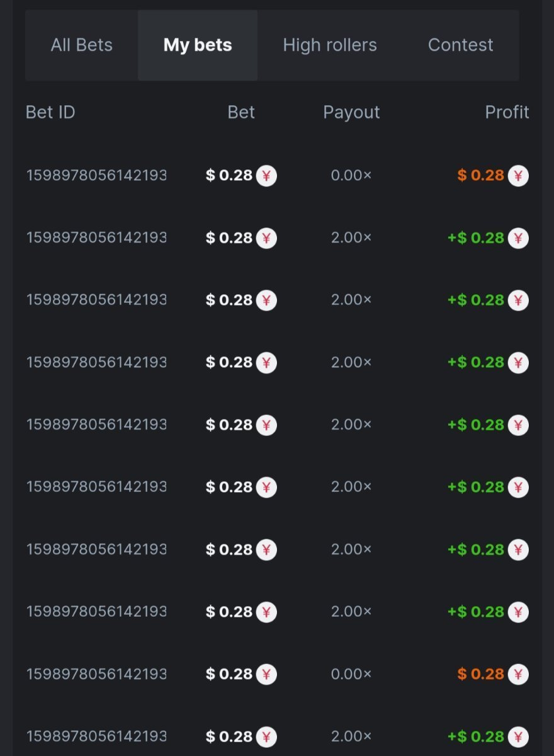Click the Bet column header
This screenshot has height=756, width=554.
(241, 112)
